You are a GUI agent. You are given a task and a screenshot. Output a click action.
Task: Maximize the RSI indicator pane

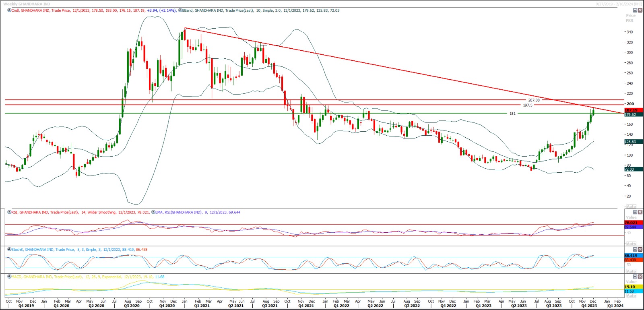(x=635, y=212)
